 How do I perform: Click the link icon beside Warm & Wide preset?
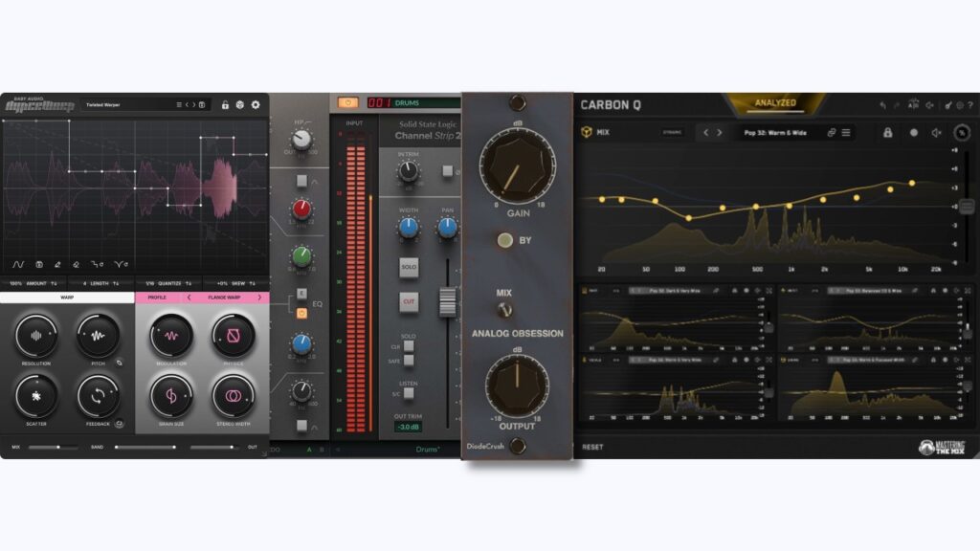(x=832, y=132)
